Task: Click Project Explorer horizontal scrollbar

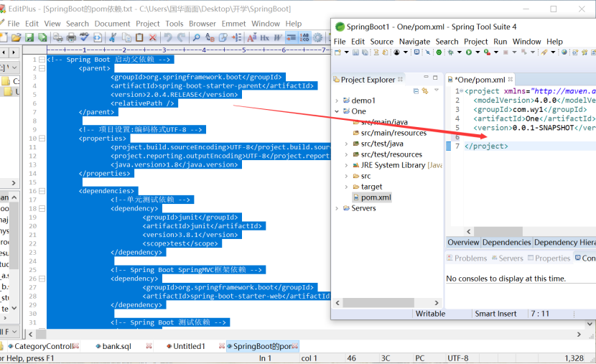Action: [x=378, y=303]
